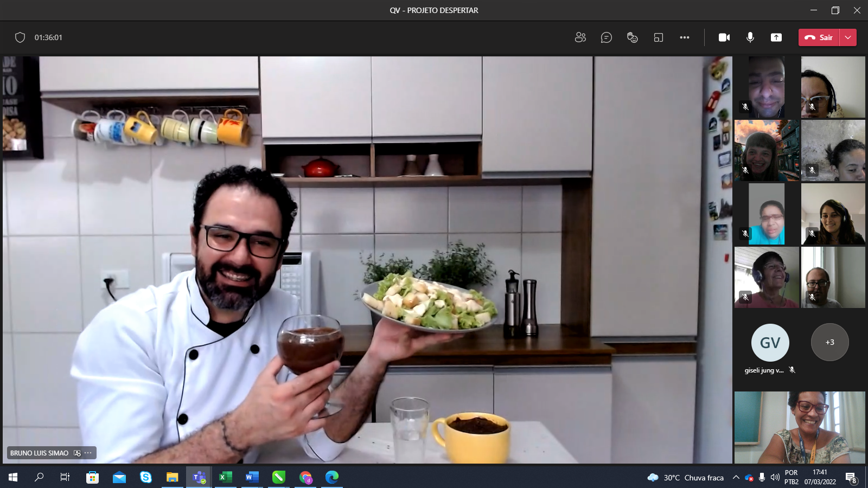Select the GV giseli jung avatar
This screenshot has width=868, height=488.
(770, 343)
